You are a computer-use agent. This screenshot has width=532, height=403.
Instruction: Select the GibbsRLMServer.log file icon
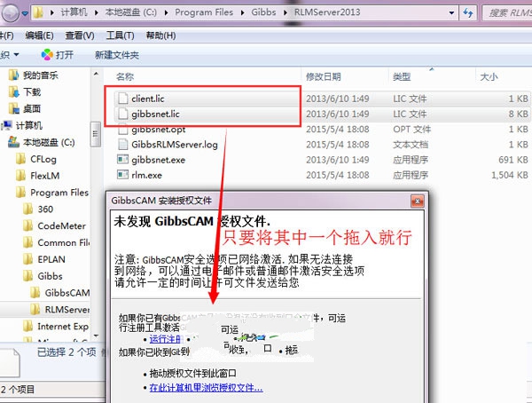point(123,145)
